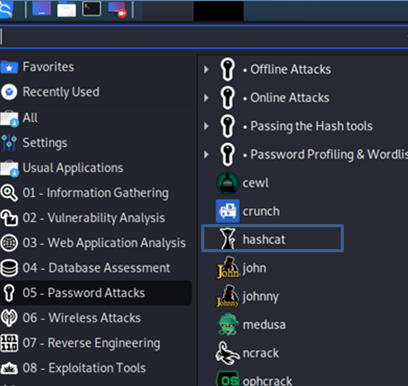Screen dimensions: 408x386
Task: Launch hashcat via its cat icon
Action: [228, 239]
